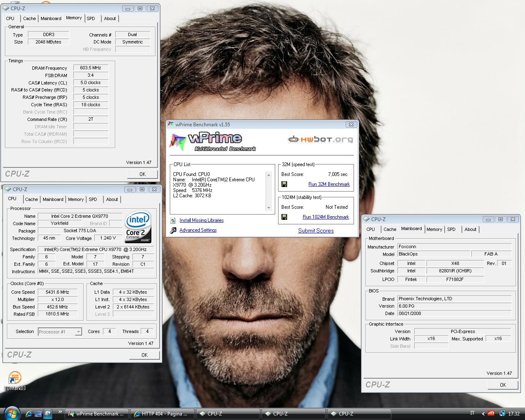
Task: Click the wPrime logo image
Action: 212,142
